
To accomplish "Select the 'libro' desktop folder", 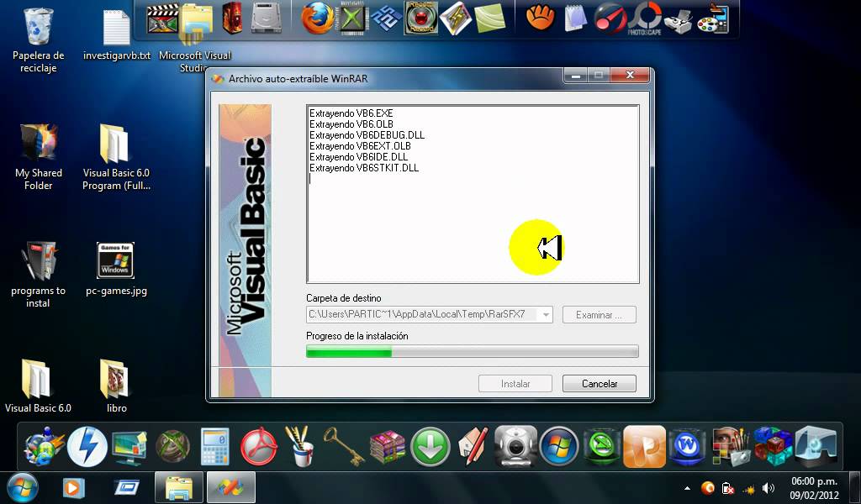I will (116, 386).
